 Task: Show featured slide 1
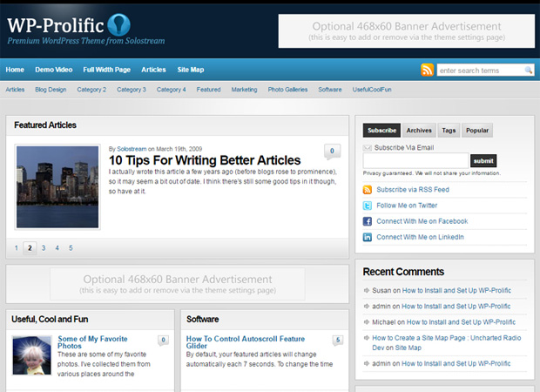coord(17,248)
